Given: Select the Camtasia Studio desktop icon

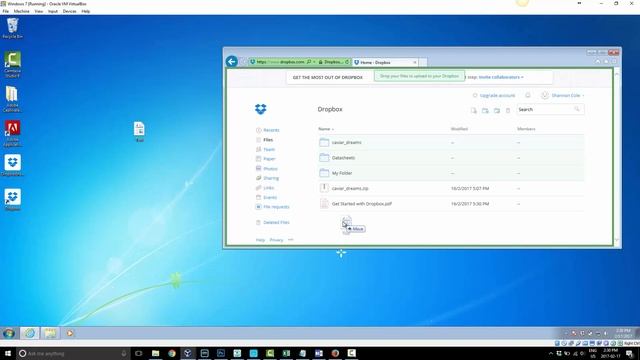Looking at the screenshot, I should pos(13,64).
